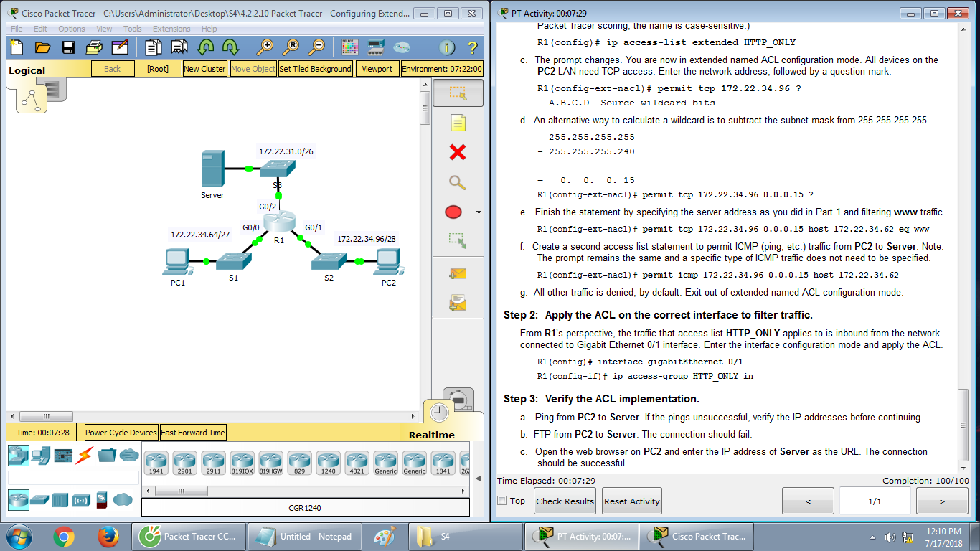The height and width of the screenshot is (551, 980).
Task: Open Untitled Notepad from taskbar
Action: click(x=306, y=536)
